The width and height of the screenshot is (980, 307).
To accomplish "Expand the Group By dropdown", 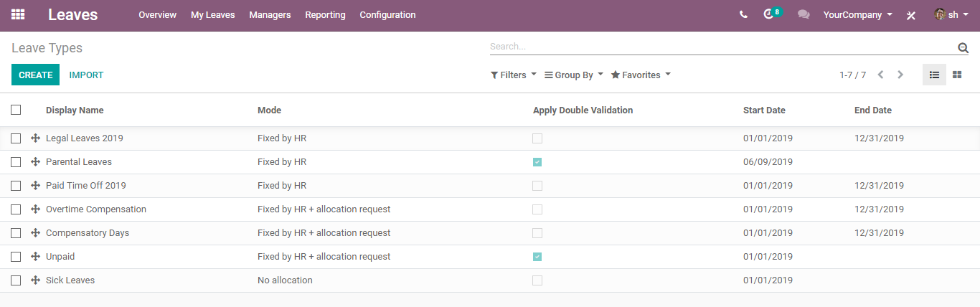I will coord(574,75).
